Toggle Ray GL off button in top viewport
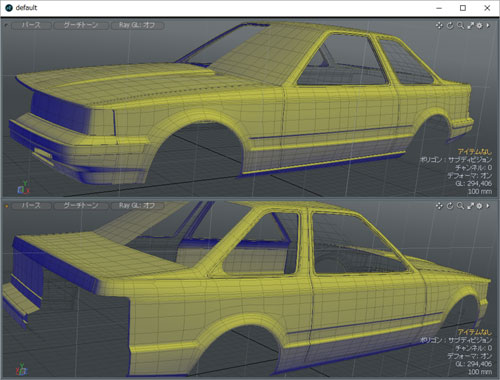Screen dimensions: 500x380 (137, 25)
